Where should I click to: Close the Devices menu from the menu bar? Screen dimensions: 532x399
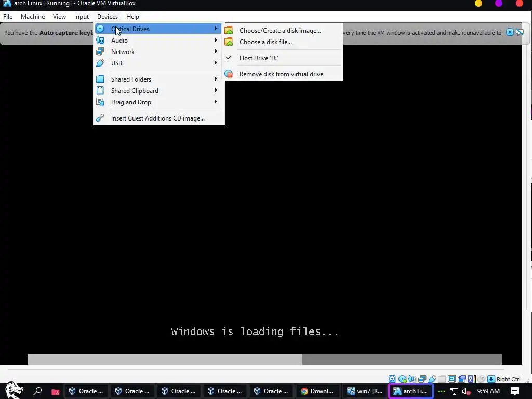click(108, 16)
